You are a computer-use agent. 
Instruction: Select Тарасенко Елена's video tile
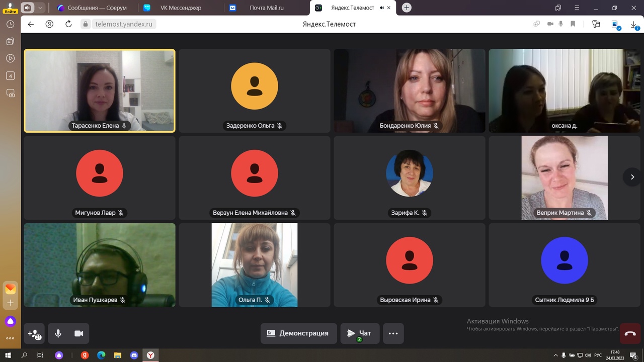tap(100, 90)
